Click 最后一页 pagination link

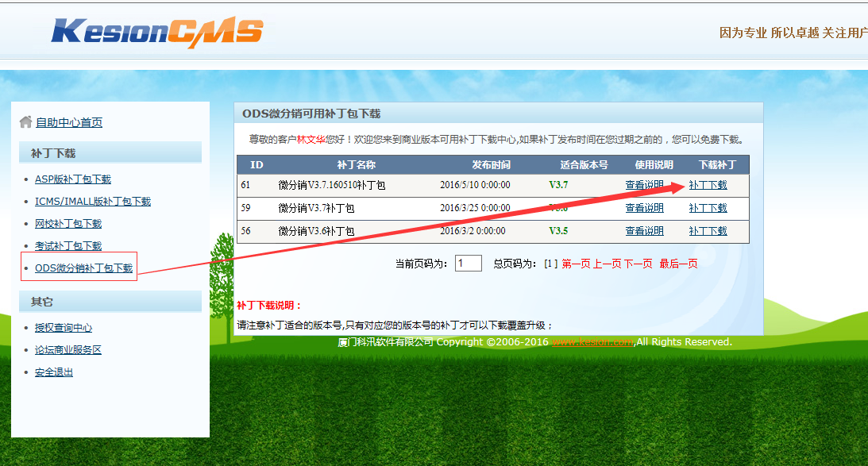click(679, 263)
